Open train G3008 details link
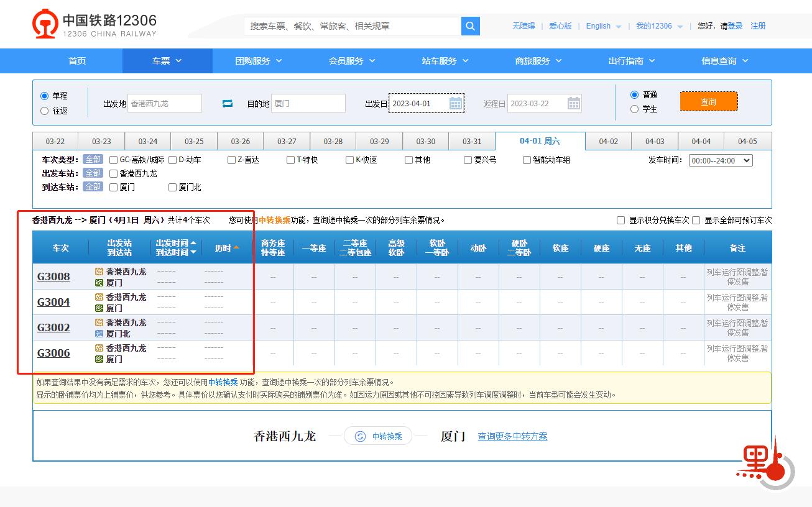This screenshot has height=507, width=812. pos(53,276)
